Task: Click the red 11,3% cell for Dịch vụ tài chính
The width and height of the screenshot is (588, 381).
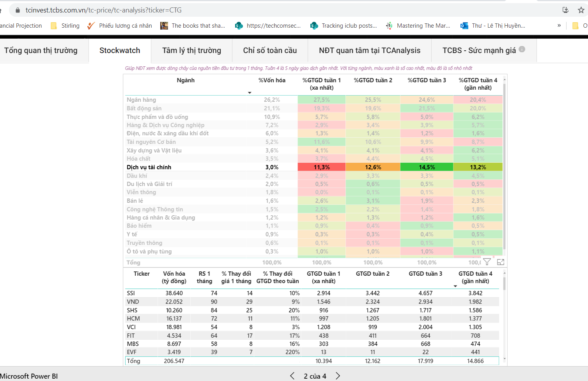Action: point(322,167)
